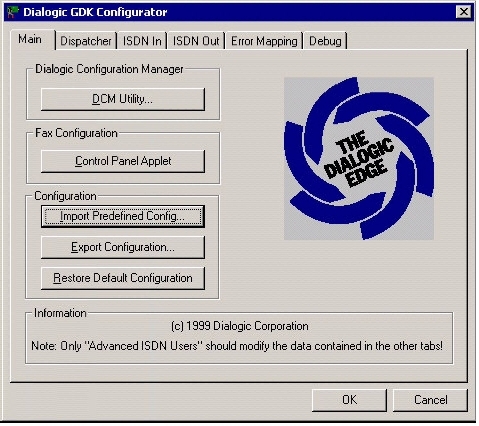Click the Information group label
This screenshot has width=479, height=426.
[x=60, y=313]
